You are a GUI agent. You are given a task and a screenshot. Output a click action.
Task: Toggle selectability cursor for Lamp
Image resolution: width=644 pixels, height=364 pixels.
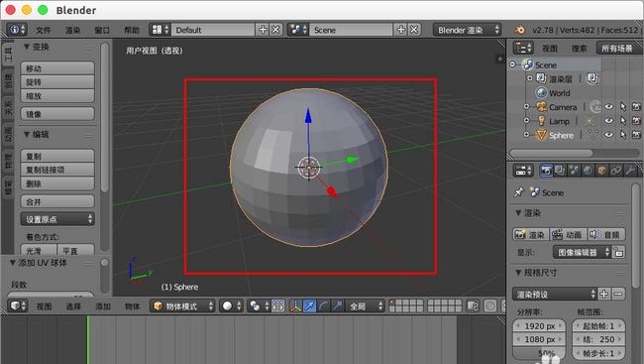click(623, 121)
